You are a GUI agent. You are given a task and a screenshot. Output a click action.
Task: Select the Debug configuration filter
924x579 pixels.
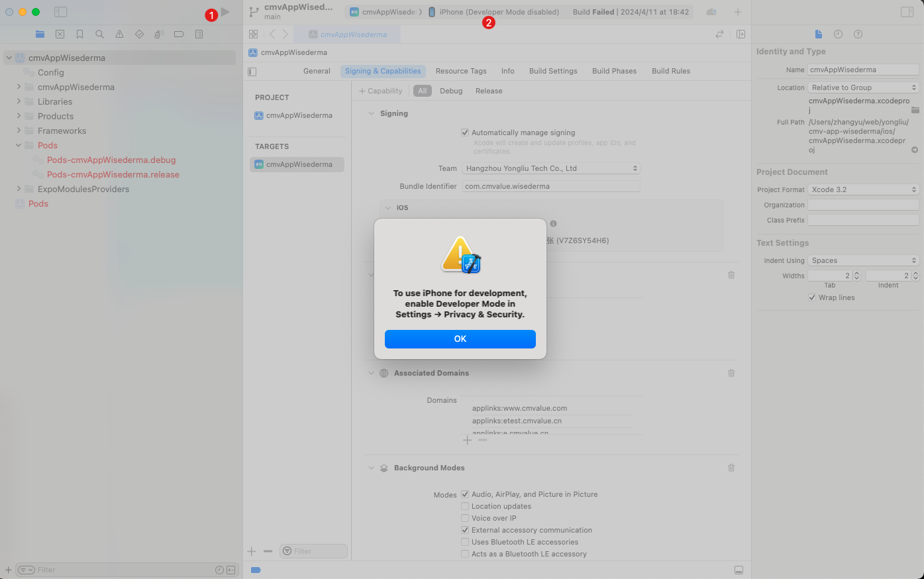tap(451, 91)
